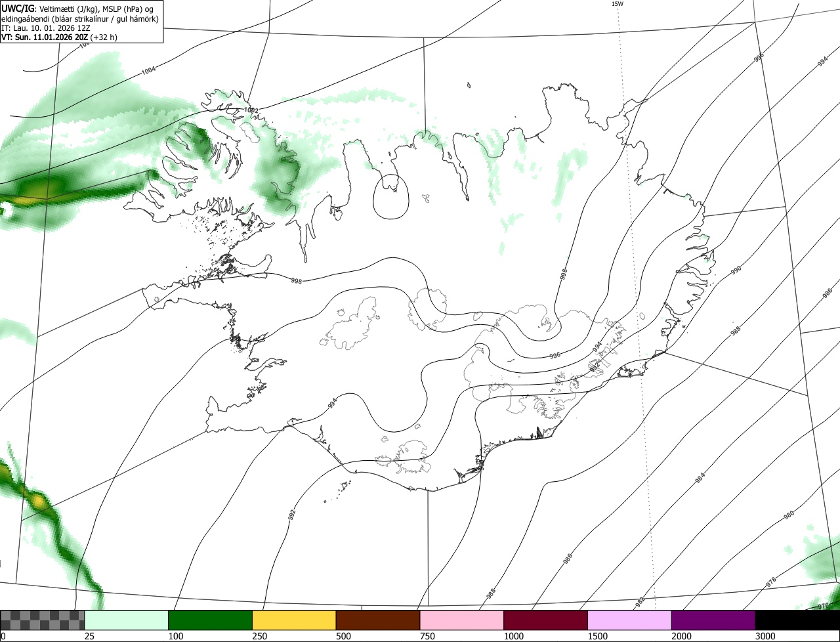Click the "990" isobar label
The image size is (840, 642).
(x=736, y=270)
